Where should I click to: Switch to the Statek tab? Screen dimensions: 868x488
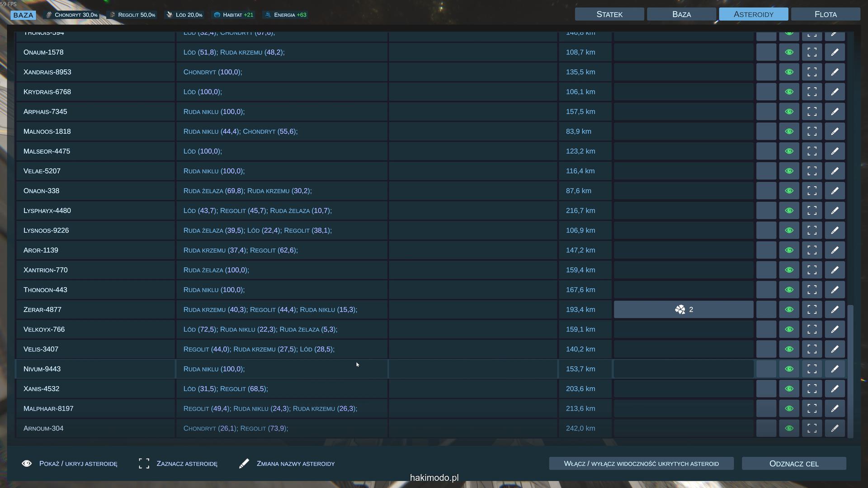[x=609, y=14]
